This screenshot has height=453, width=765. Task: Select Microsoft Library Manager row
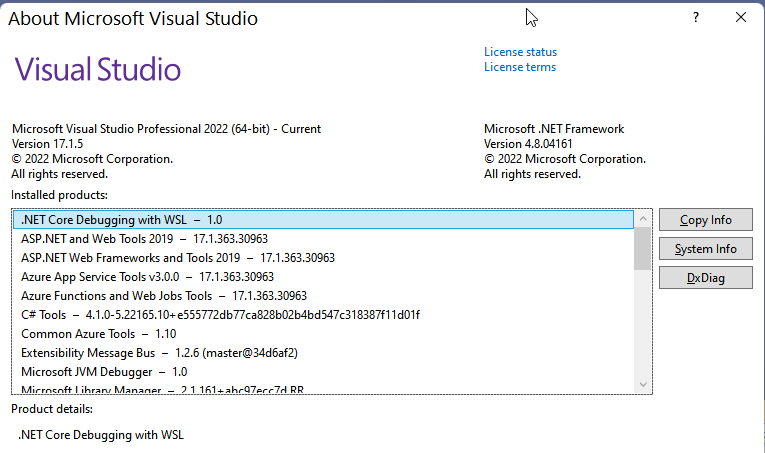[x=323, y=389]
